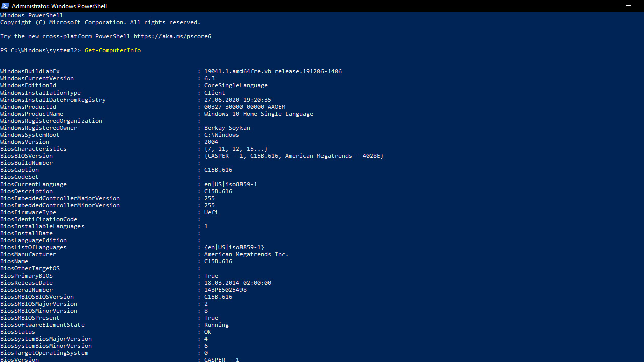Viewport: 644px width, 362px height.
Task: Click the BiosReleaseDate value 18.03.2014
Action: [237, 283]
